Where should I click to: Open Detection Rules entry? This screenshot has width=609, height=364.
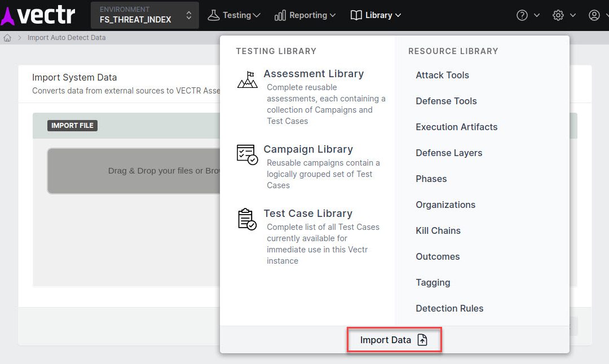point(449,308)
